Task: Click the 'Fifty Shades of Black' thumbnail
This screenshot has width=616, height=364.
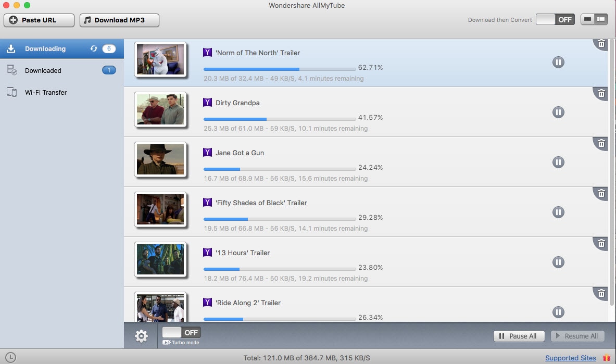Action: click(x=160, y=209)
